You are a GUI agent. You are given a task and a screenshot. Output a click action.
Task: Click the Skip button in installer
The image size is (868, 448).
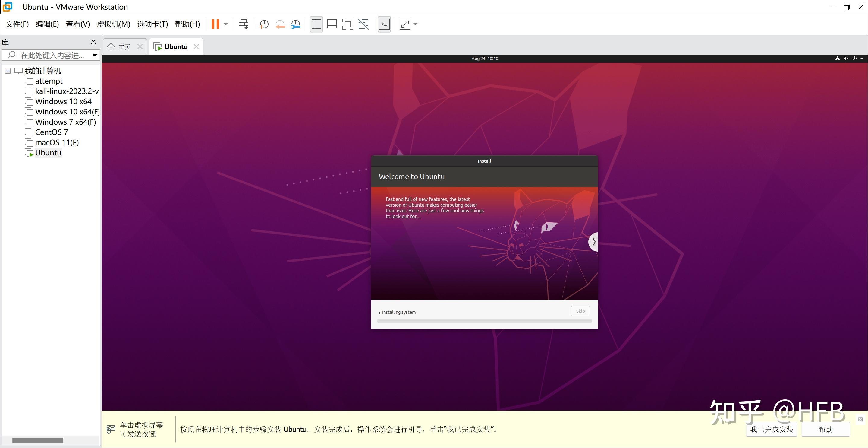click(580, 311)
